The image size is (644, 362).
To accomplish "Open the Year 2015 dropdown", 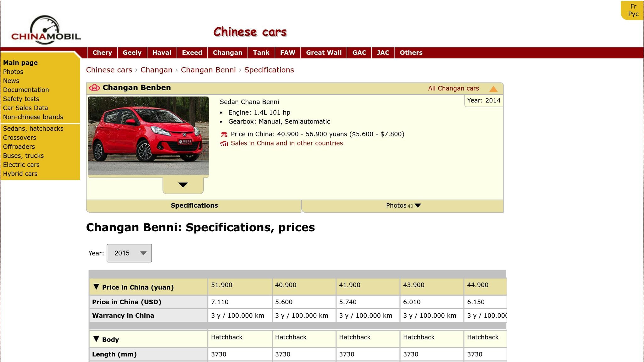I will pos(129,253).
